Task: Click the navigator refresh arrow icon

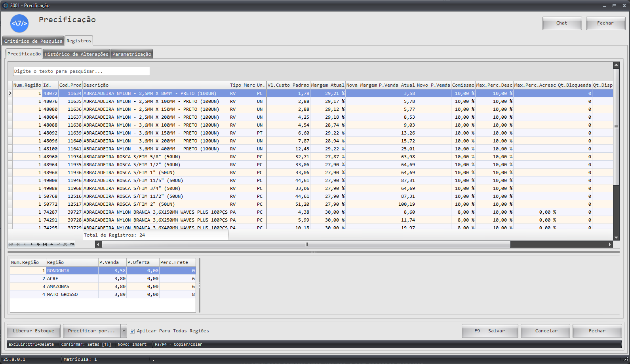Action: pyautogui.click(x=72, y=245)
